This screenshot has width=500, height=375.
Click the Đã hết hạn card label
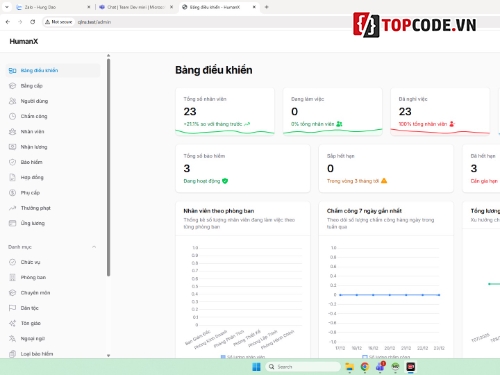tap(483, 156)
